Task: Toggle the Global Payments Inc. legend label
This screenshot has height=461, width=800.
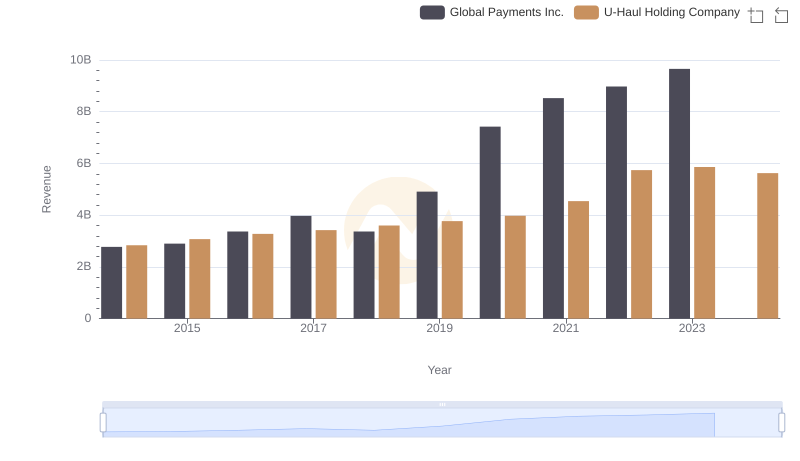Action: (x=507, y=12)
